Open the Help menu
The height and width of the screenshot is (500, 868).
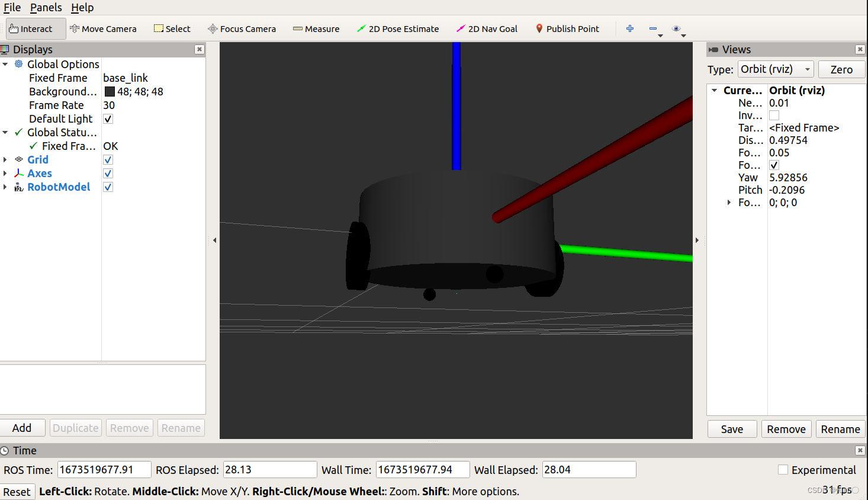coord(82,8)
